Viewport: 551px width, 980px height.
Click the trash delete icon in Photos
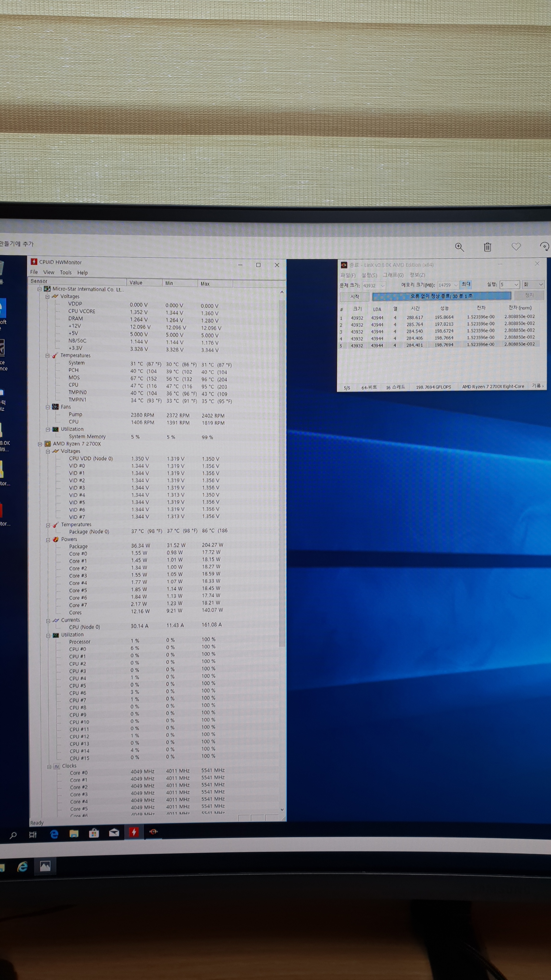coord(487,247)
